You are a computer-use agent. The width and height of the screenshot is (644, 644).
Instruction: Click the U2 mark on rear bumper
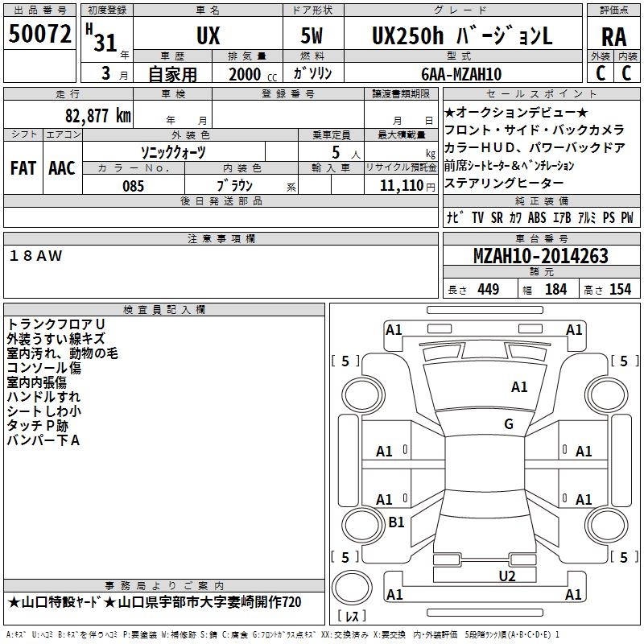pos(507,575)
